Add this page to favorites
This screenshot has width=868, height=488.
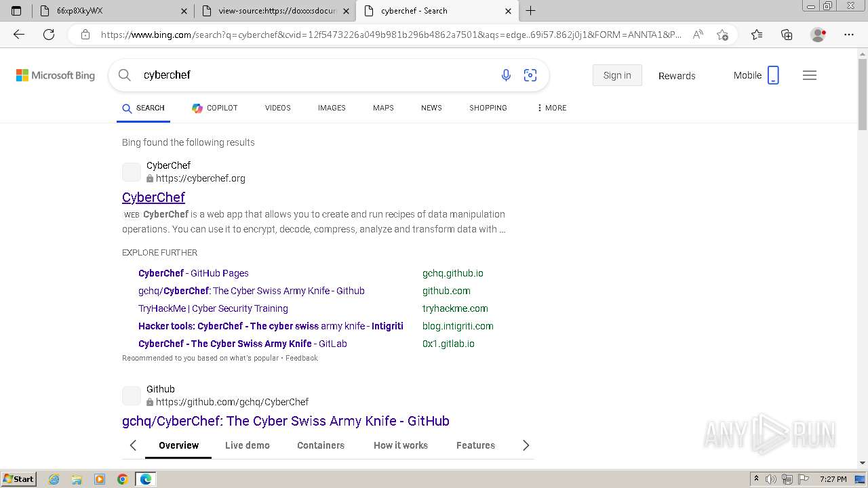pyautogui.click(x=722, y=35)
